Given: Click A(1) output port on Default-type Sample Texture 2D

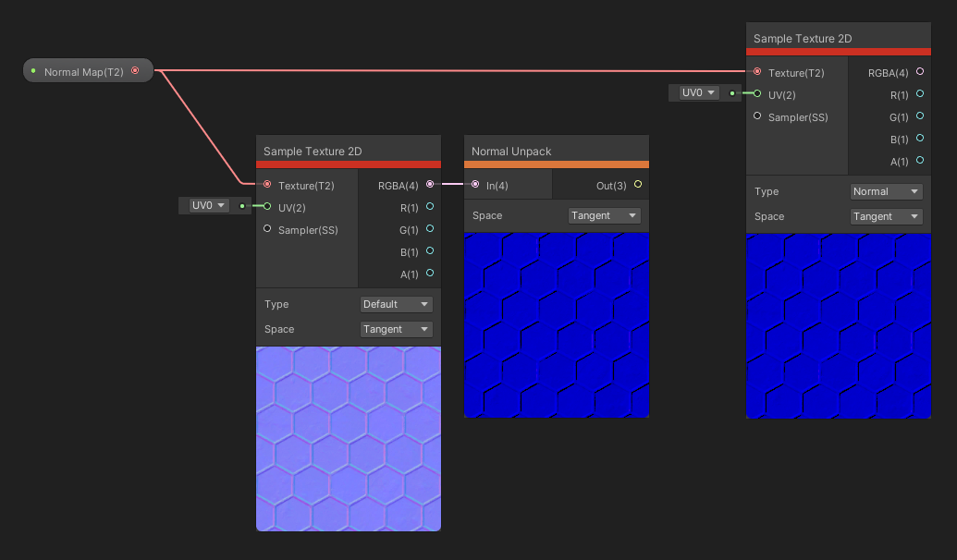Looking at the screenshot, I should click(x=429, y=274).
